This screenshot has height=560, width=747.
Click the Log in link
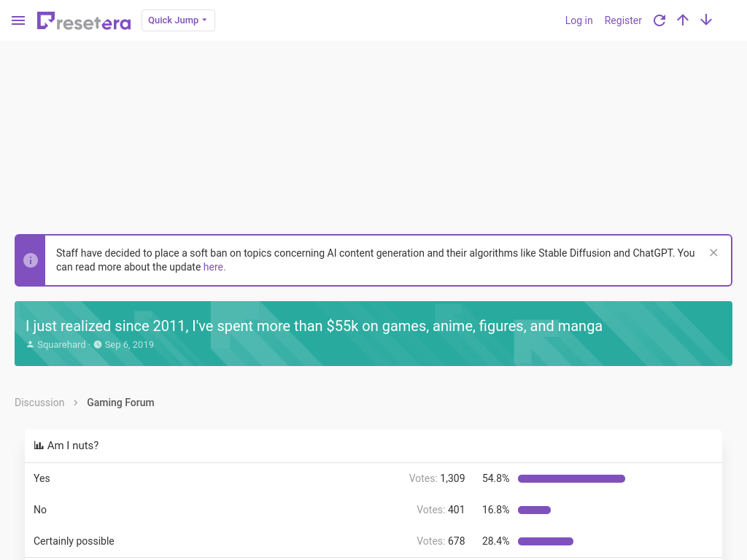click(578, 20)
